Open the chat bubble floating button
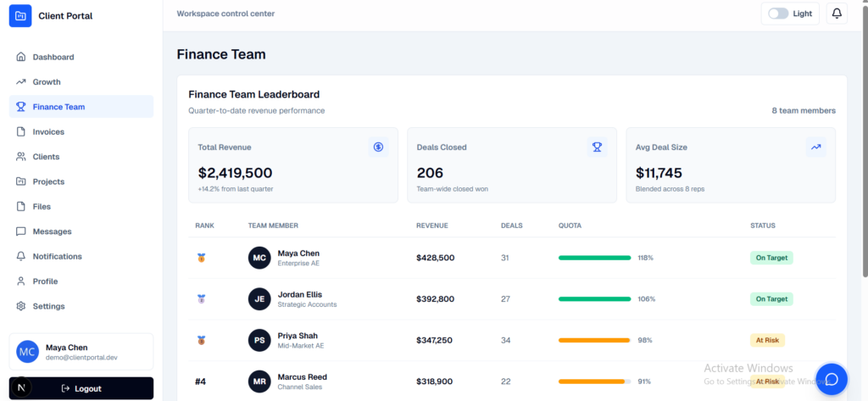The image size is (868, 401). (832, 380)
